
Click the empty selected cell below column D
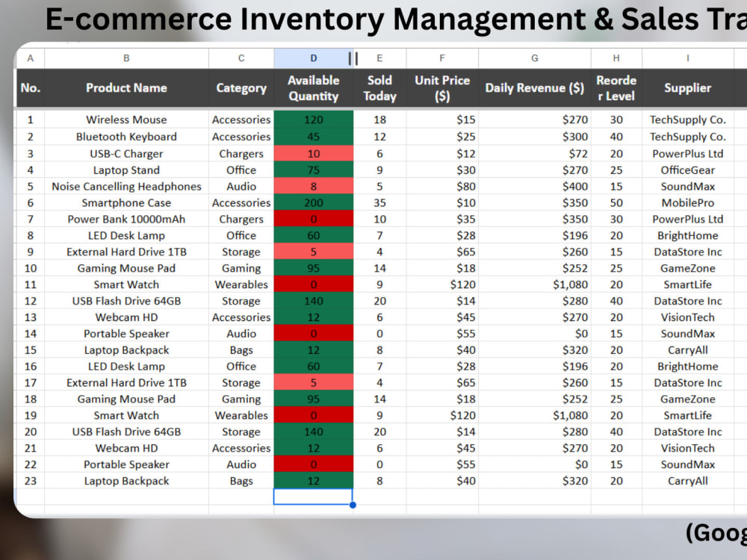(313, 497)
